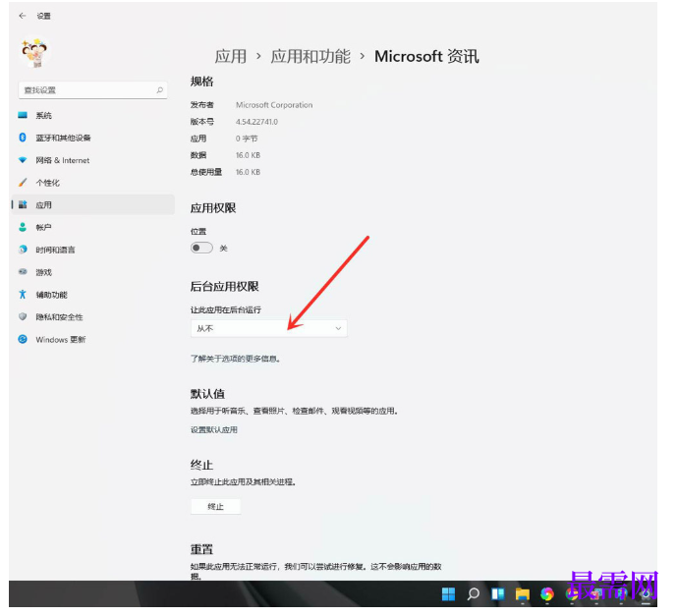Open 时间和语言 settings
The height and width of the screenshot is (616, 677).
(93, 250)
